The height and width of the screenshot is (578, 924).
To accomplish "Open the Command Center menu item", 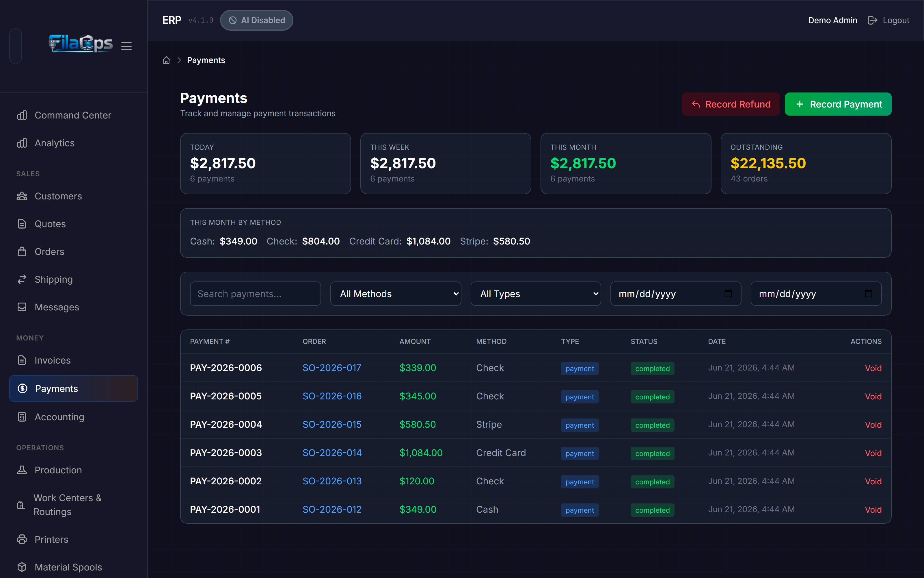I will 73,115.
